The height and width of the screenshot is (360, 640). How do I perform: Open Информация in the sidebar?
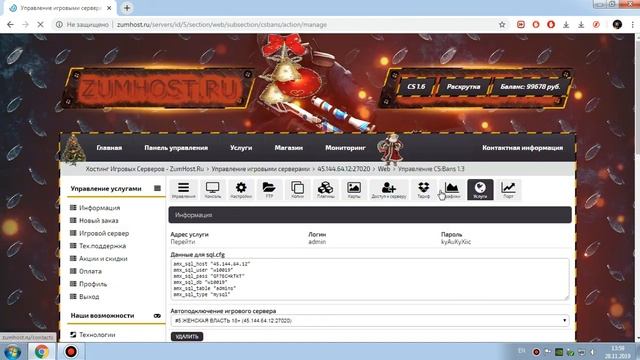99,208
